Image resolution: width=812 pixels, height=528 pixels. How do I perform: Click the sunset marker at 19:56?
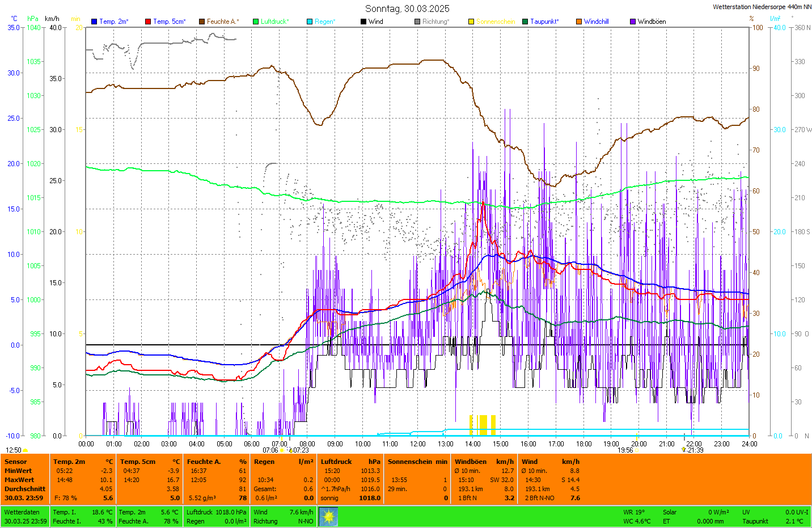pyautogui.click(x=636, y=450)
